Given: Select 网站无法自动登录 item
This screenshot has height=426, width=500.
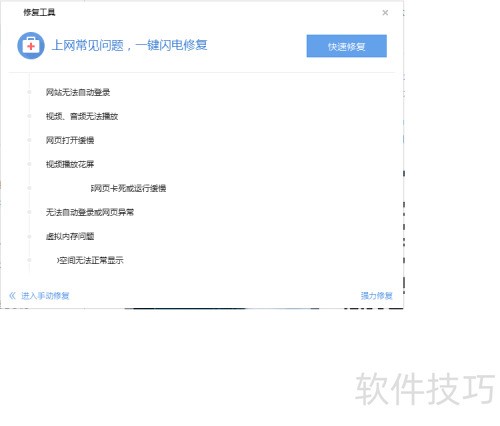Looking at the screenshot, I should pyautogui.click(x=78, y=92).
